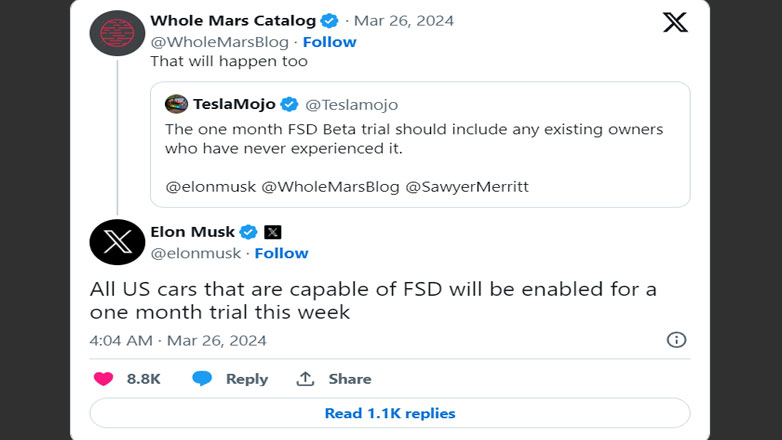Click Elon Musk's X profile avatar
The image size is (782, 440).
coord(117,242)
